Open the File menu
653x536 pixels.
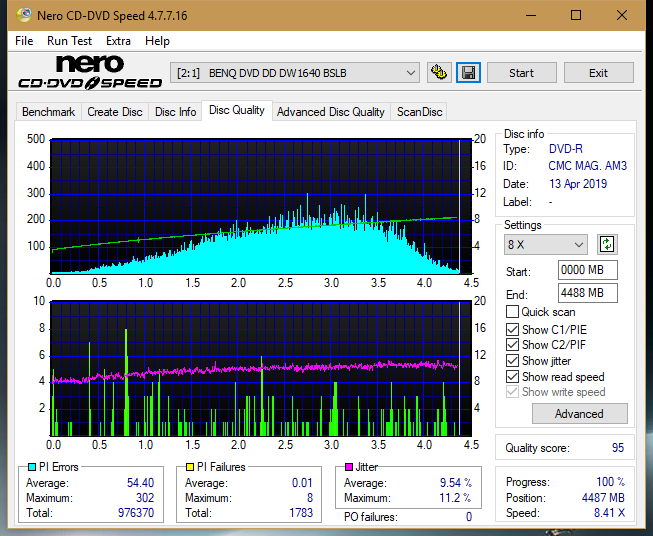(24, 41)
